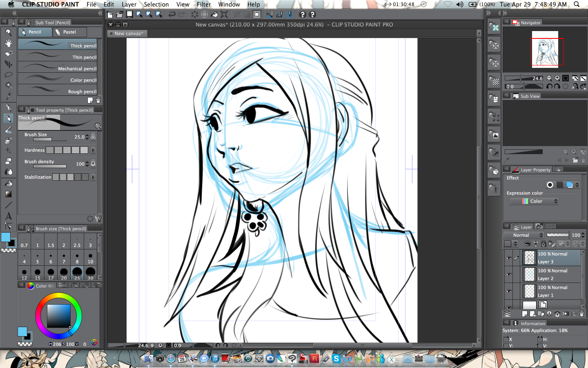Click the blue foreground color swatch
Viewport: 588px width, 368px height.
[6, 237]
